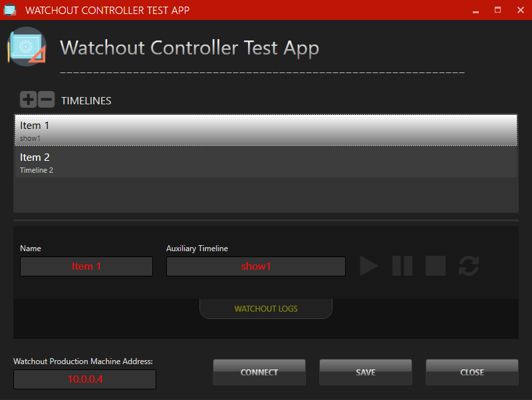Image resolution: width=532 pixels, height=400 pixels.
Task: Play the selected timeline
Action: click(x=369, y=266)
